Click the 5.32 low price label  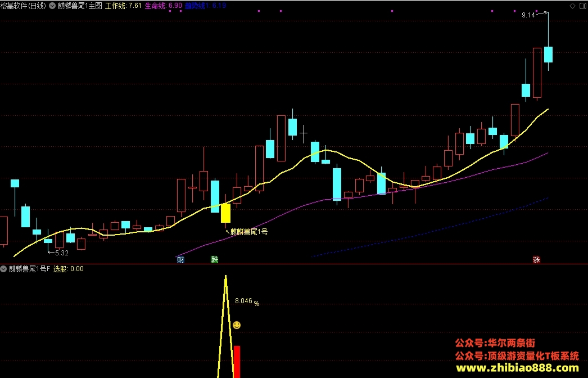point(62,253)
